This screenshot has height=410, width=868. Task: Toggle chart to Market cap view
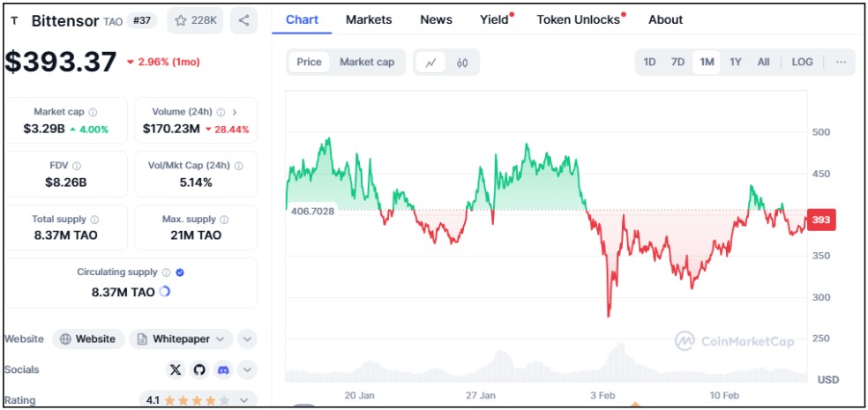367,62
